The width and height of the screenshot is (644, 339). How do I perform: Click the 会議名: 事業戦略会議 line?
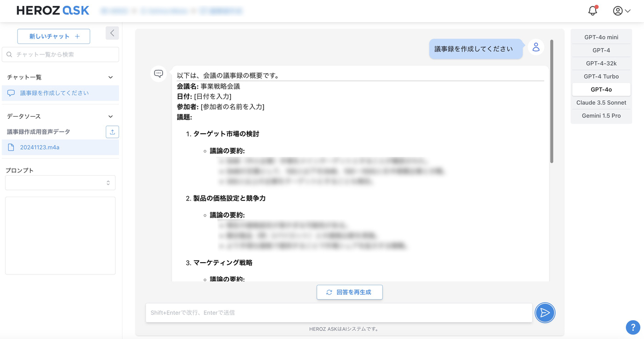tap(208, 86)
